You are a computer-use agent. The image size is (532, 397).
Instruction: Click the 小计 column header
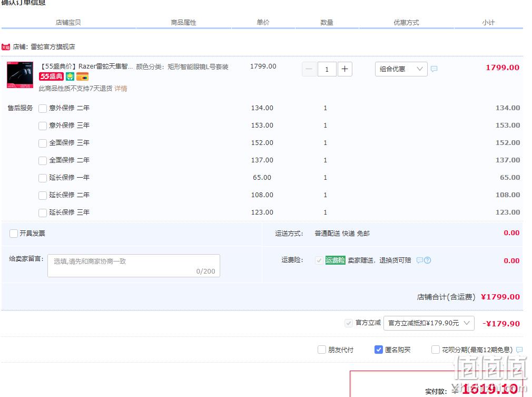click(x=488, y=23)
